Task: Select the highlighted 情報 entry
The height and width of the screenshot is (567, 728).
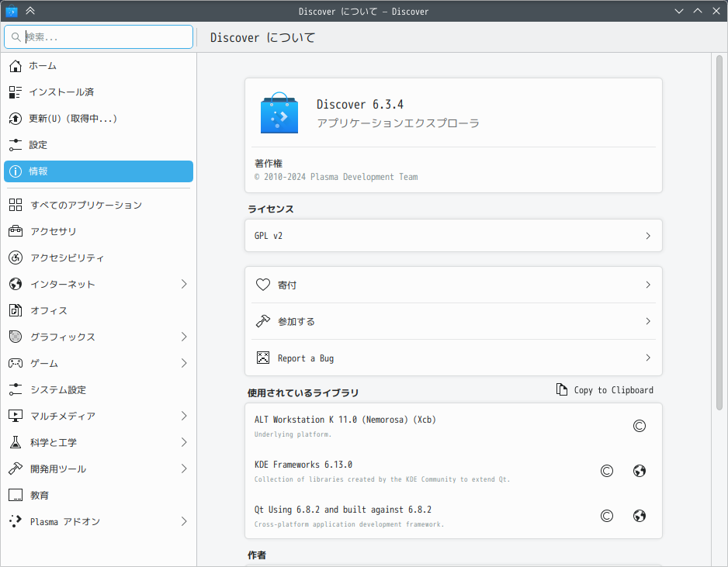Action: coord(99,171)
